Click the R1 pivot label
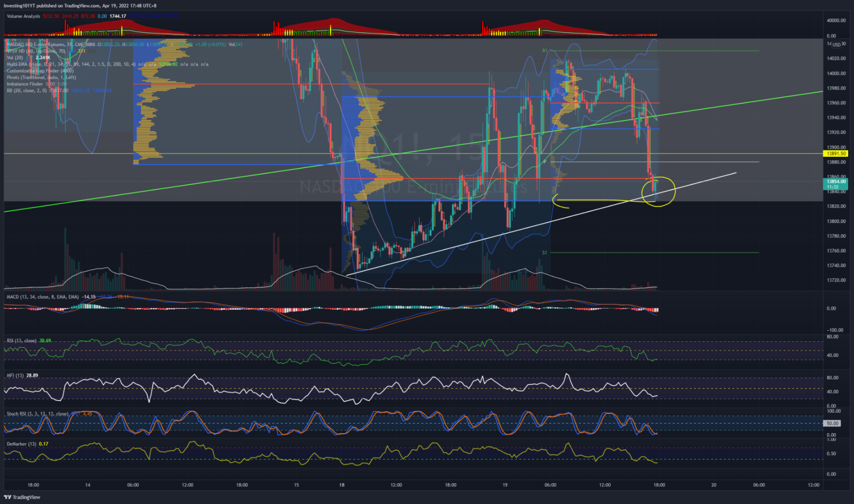 pyautogui.click(x=544, y=51)
